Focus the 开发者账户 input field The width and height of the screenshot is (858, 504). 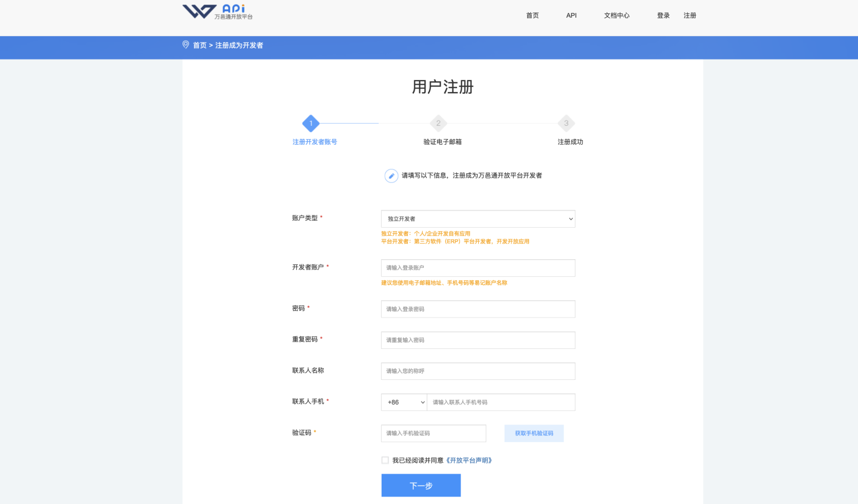coord(478,268)
